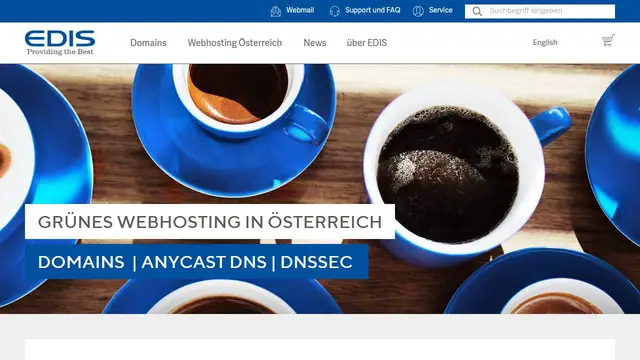Open Support und FAQ link
This screenshot has width=640, height=360.
(x=373, y=10)
